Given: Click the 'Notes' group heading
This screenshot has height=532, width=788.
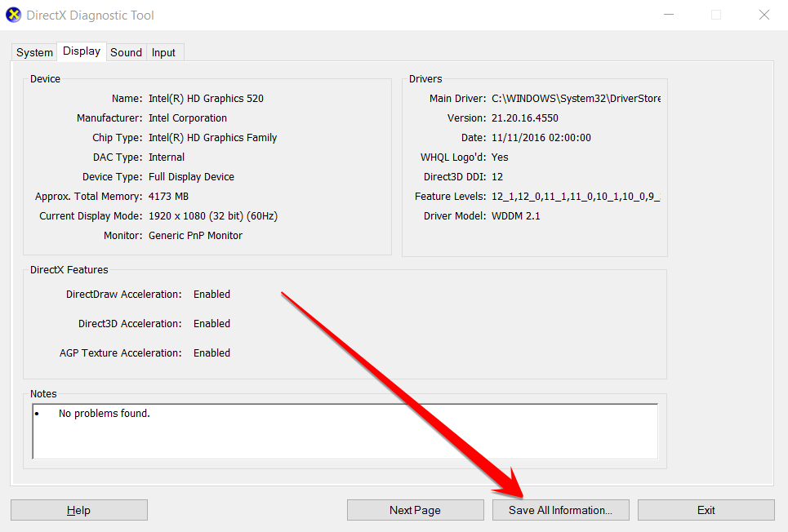Looking at the screenshot, I should pos(43,394).
